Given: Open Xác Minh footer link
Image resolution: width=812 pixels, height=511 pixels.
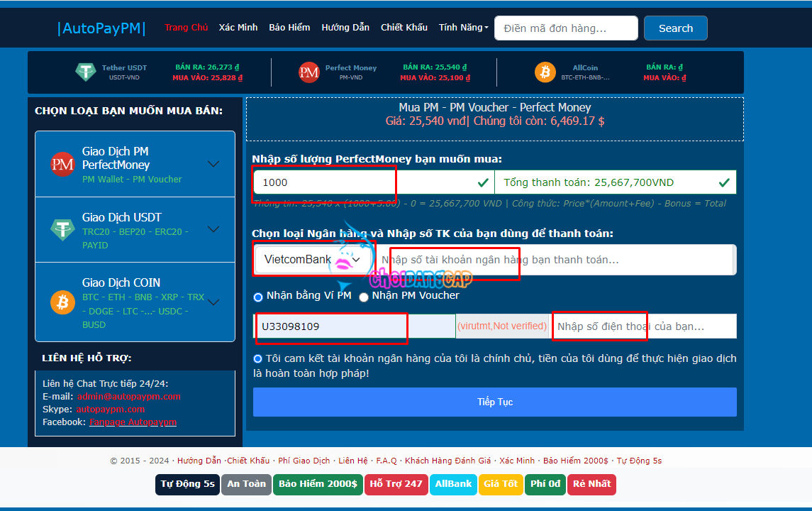Looking at the screenshot, I should 517,461.
